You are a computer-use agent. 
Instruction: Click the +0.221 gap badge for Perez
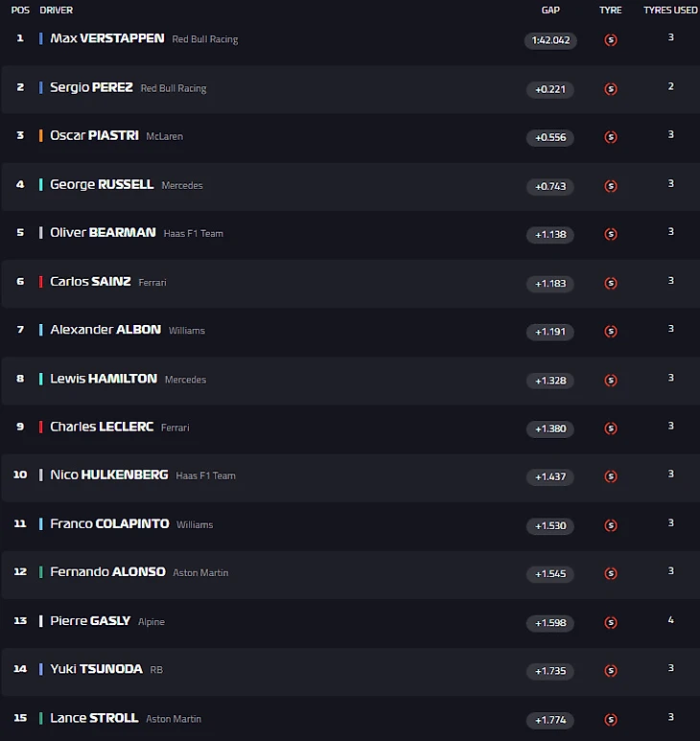(550, 89)
